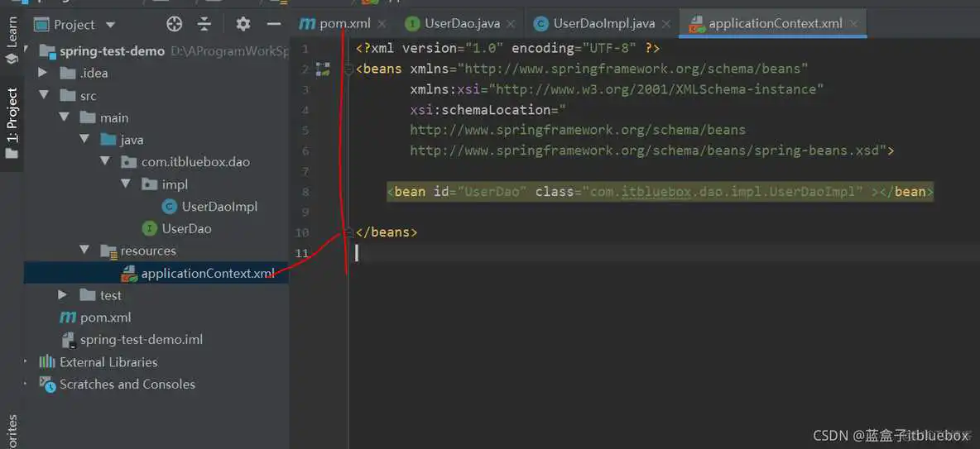Screen dimensions: 980x449
Task: Select applicationContext.xml in project tree
Action: (x=208, y=273)
